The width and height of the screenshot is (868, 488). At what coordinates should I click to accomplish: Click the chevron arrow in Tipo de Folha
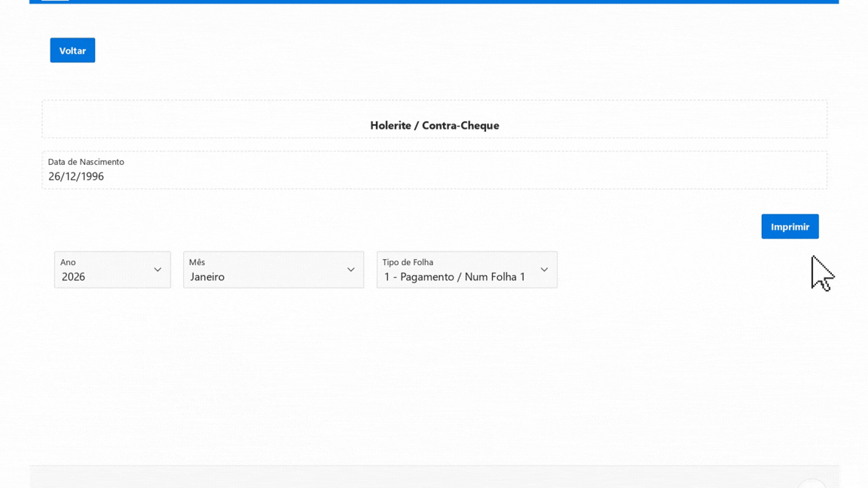click(544, 270)
